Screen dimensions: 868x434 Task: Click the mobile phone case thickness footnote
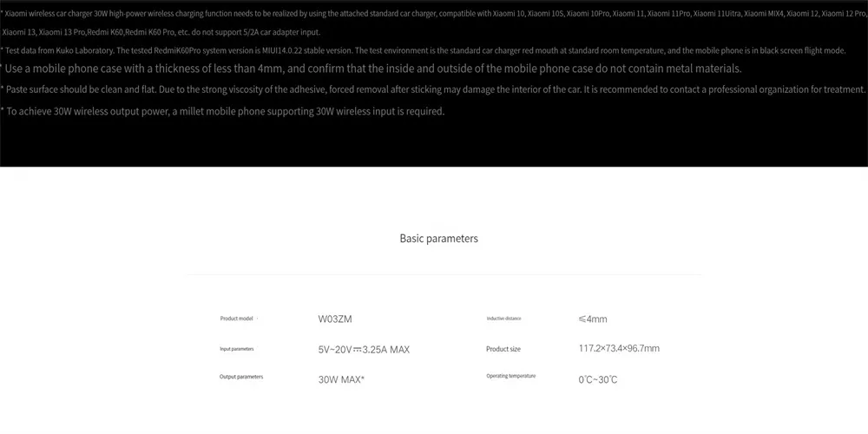pyautogui.click(x=371, y=69)
